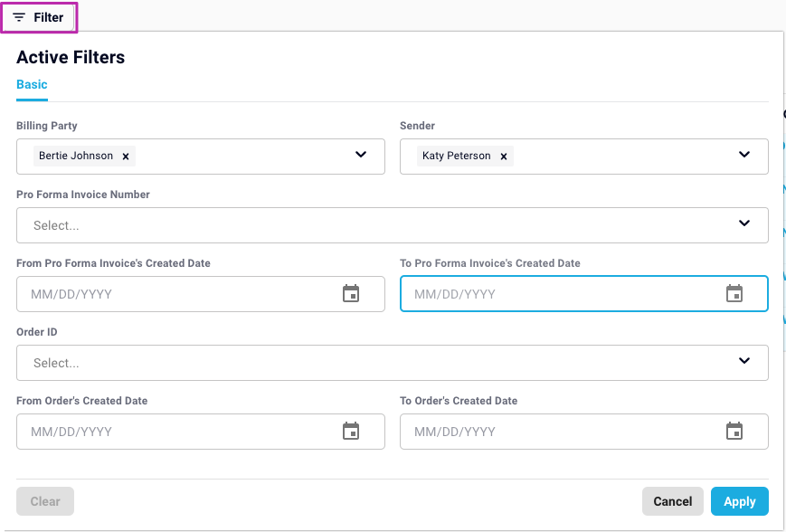Open the Order ID dropdown
786x532 pixels.
click(x=393, y=363)
